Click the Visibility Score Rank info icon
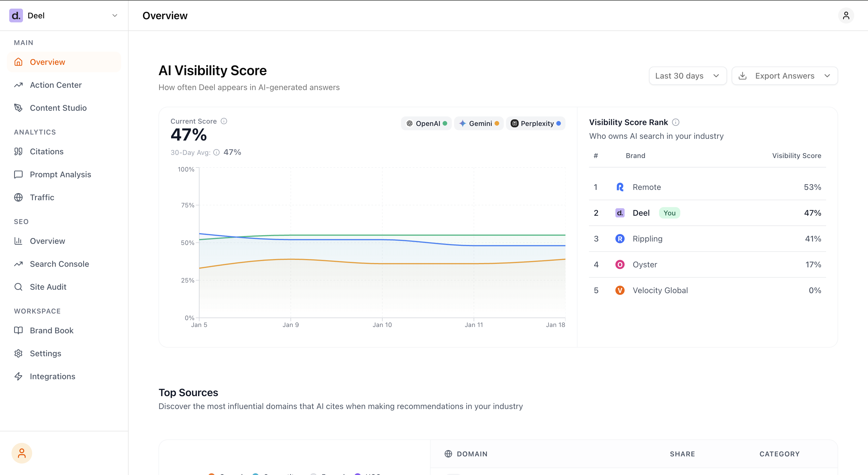 (x=676, y=122)
